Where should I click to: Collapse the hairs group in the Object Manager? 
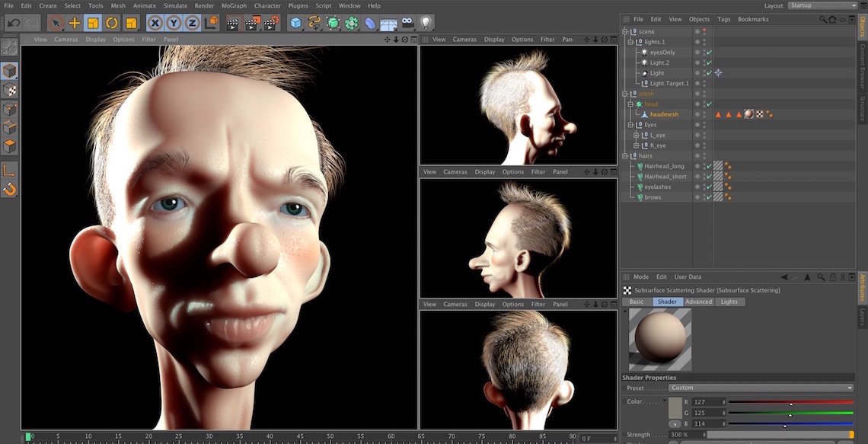pos(624,155)
